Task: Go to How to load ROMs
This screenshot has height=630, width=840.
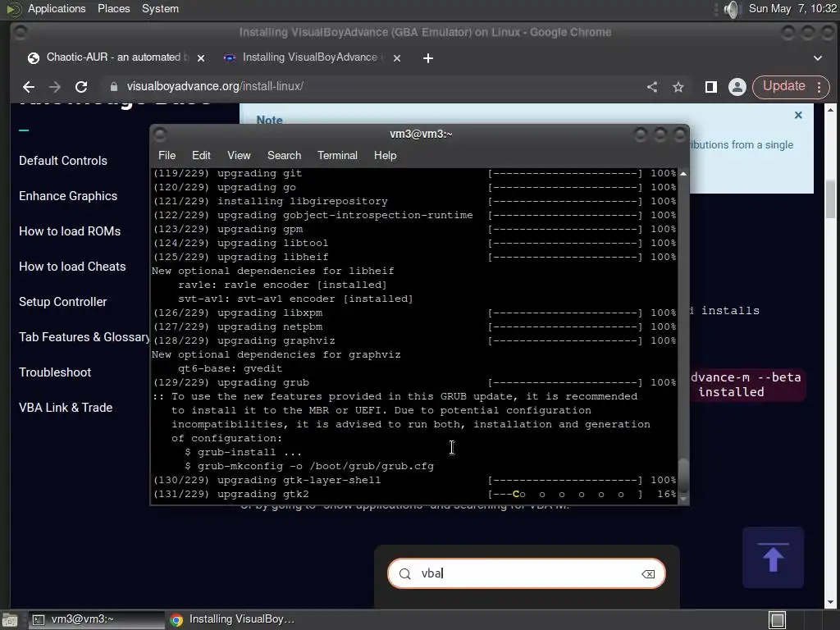Action: point(70,231)
